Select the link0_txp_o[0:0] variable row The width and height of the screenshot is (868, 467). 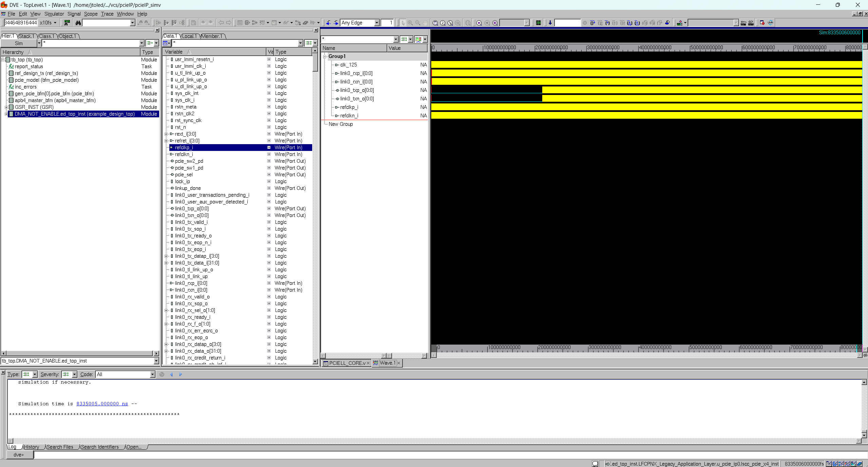click(x=192, y=209)
